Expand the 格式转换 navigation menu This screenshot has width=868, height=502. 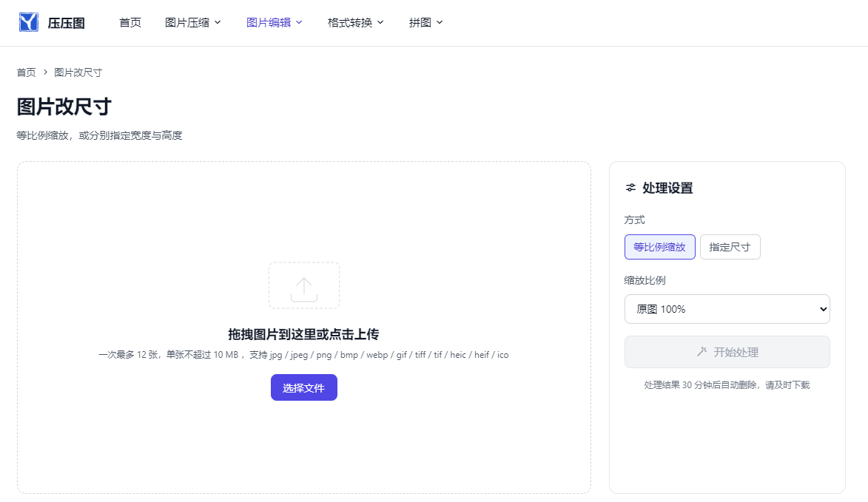(355, 23)
